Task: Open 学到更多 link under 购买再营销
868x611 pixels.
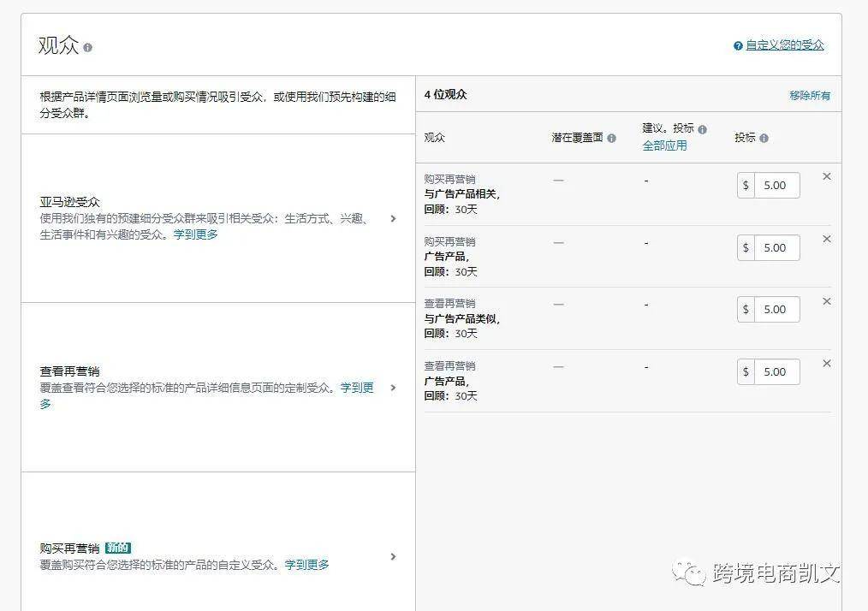Action: pyautogui.click(x=306, y=565)
